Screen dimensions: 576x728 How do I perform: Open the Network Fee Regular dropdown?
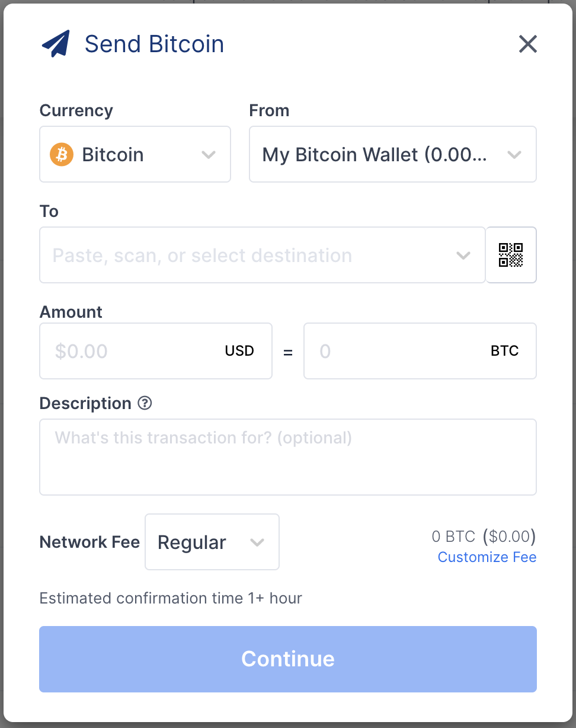coord(212,542)
